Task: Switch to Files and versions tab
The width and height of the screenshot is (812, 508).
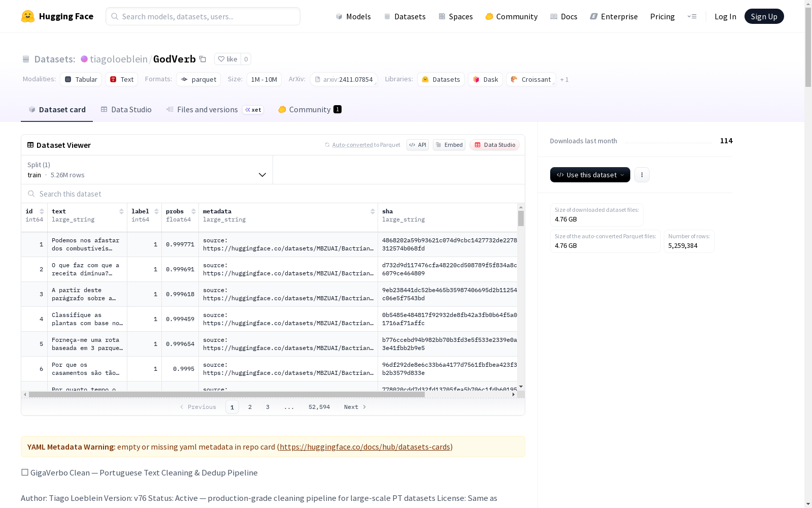Action: tap(215, 110)
